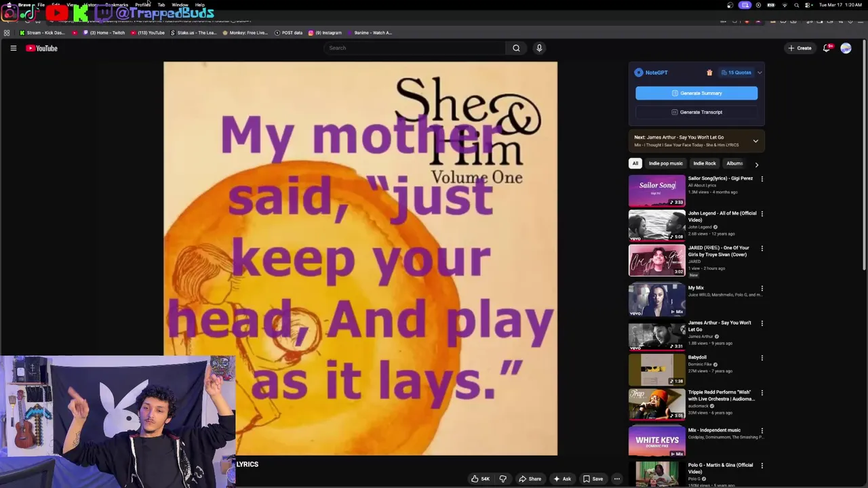The height and width of the screenshot is (488, 868).
Task: Open Stream - Kick Dashboard bookmark
Action: [42, 33]
